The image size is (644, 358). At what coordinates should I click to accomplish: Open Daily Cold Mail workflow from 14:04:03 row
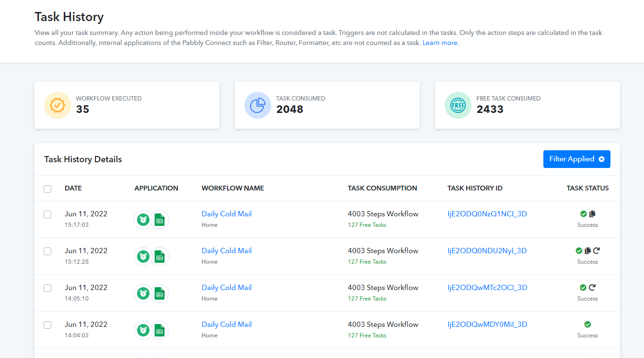227,324
